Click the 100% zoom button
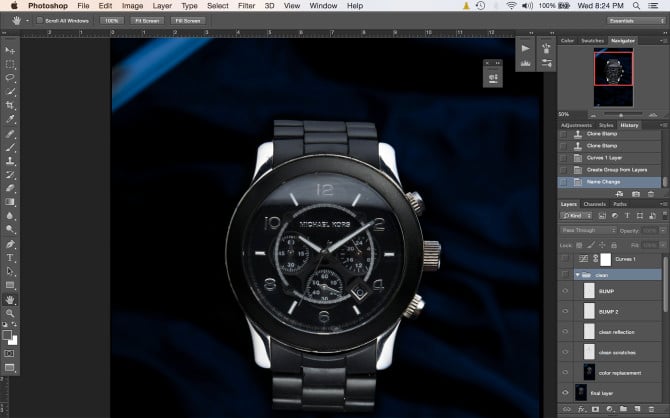 111,19
